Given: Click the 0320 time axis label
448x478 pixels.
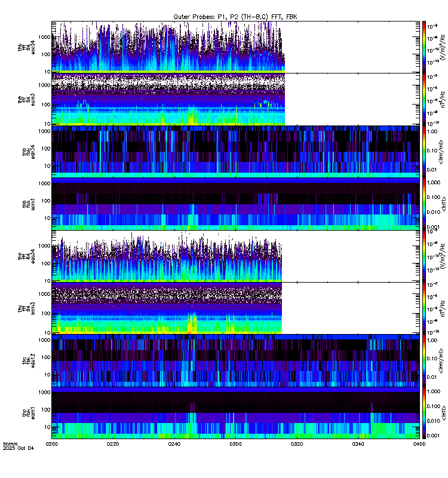Looking at the screenshot, I should (297, 444).
